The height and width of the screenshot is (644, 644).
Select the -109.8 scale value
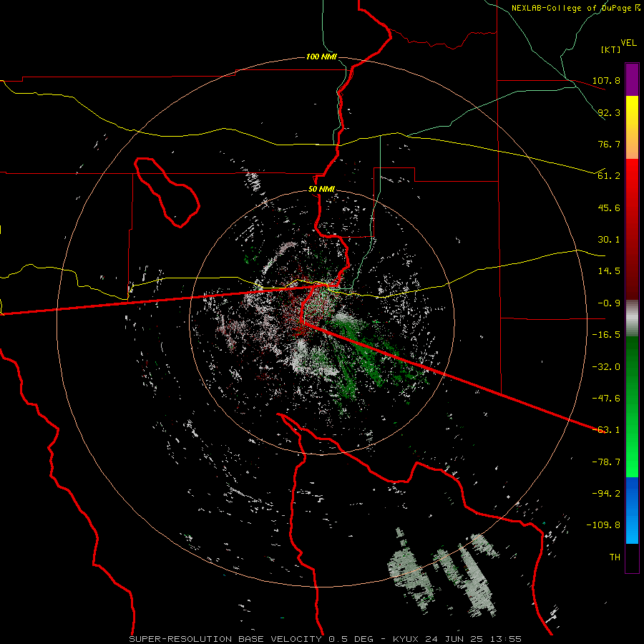pos(603,525)
